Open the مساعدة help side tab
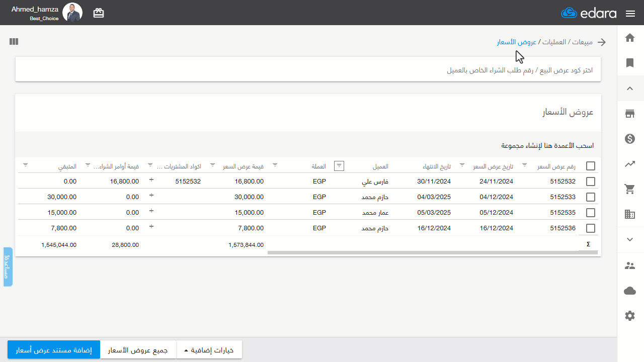Viewport: 644px width, 362px height. [x=8, y=267]
